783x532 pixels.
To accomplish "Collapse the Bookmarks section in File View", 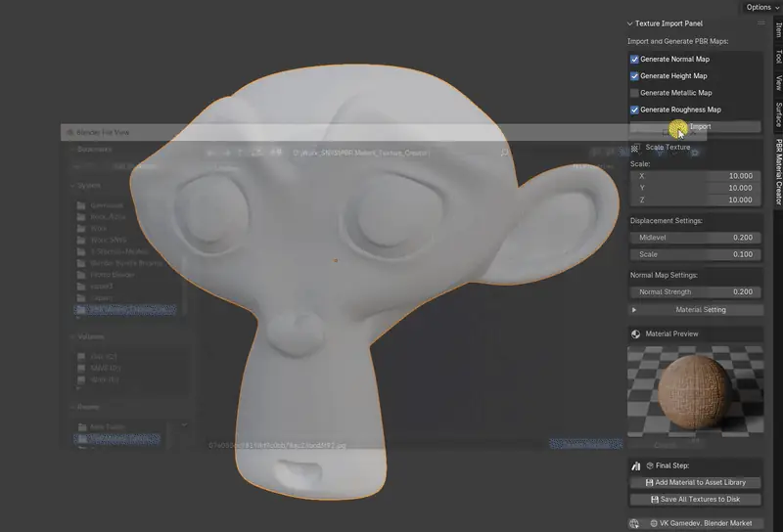I will [x=72, y=150].
